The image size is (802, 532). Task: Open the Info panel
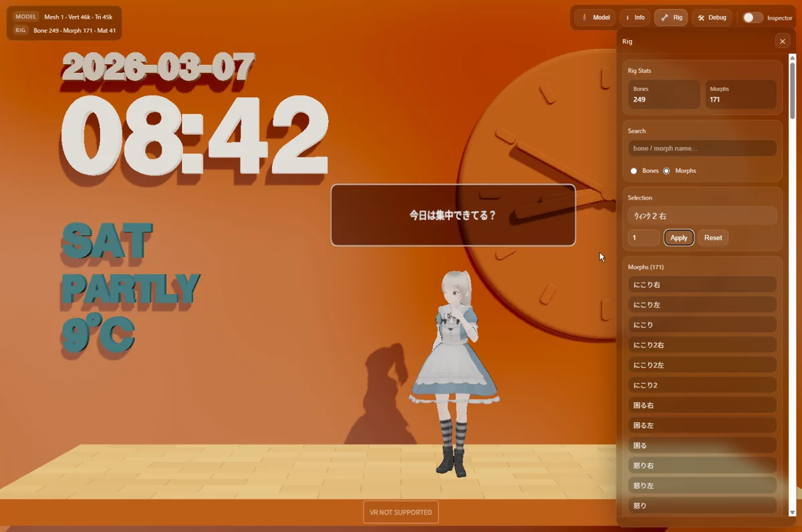click(634, 17)
